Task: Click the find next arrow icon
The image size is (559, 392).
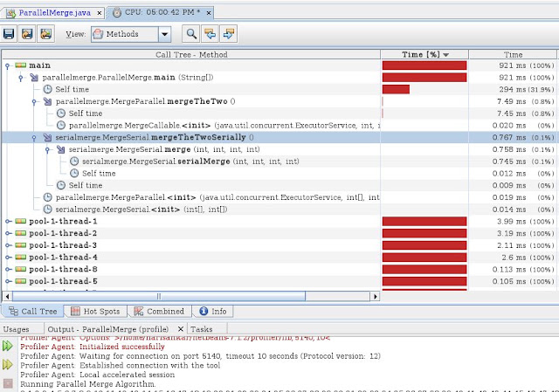Action: (x=229, y=34)
